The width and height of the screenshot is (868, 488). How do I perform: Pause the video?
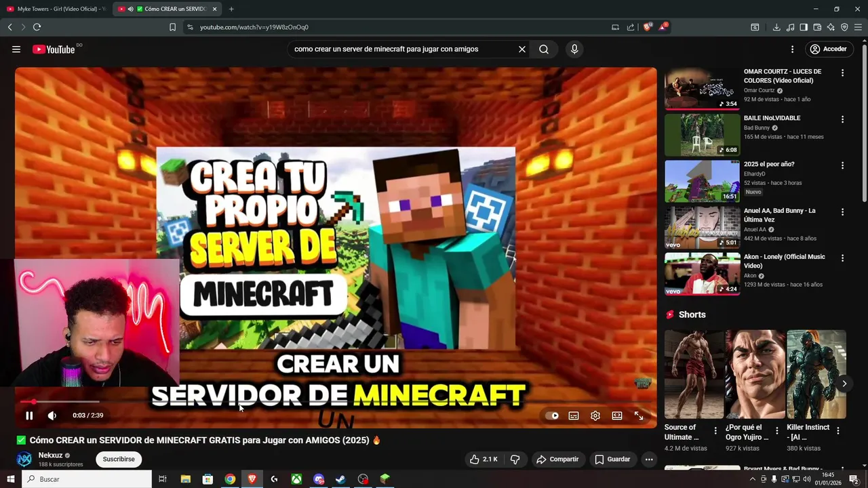(x=29, y=415)
